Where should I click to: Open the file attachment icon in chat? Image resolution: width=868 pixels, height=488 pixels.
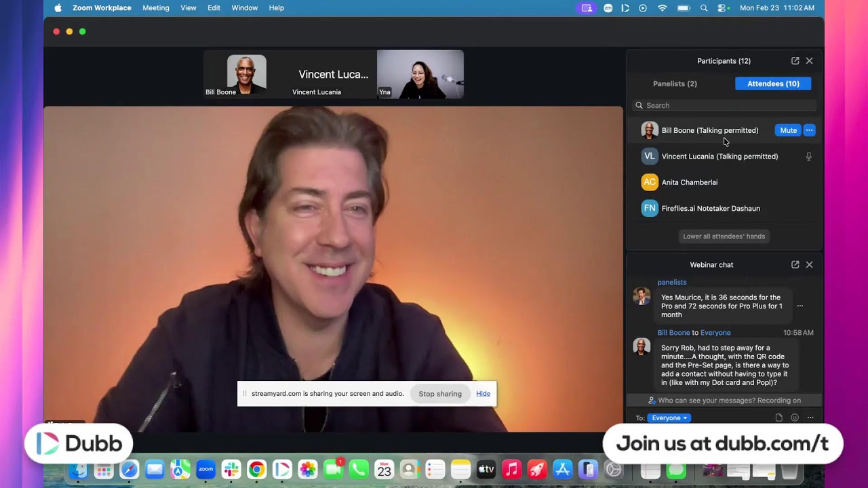pos(778,418)
